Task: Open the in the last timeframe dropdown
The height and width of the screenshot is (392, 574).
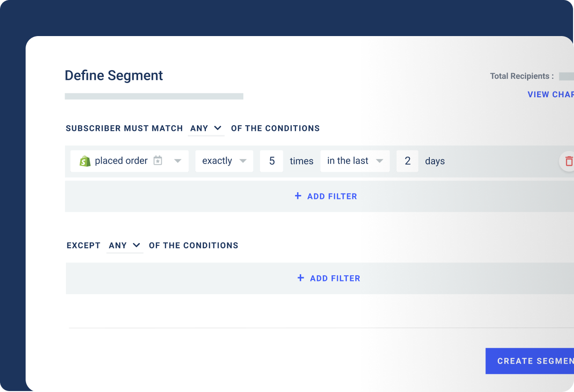Action: coord(380,161)
